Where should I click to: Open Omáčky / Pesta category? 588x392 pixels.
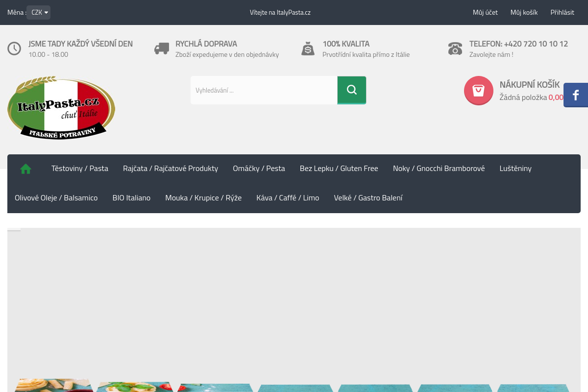(x=259, y=169)
